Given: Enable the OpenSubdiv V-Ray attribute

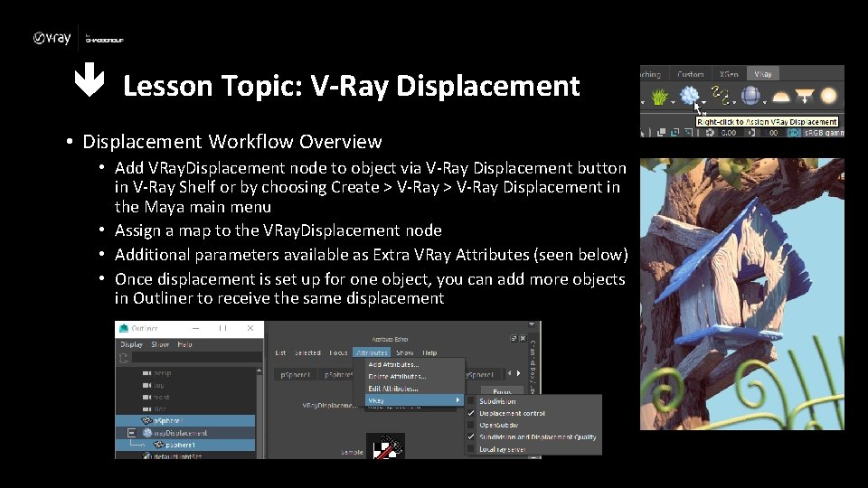Looking at the screenshot, I should [470, 425].
